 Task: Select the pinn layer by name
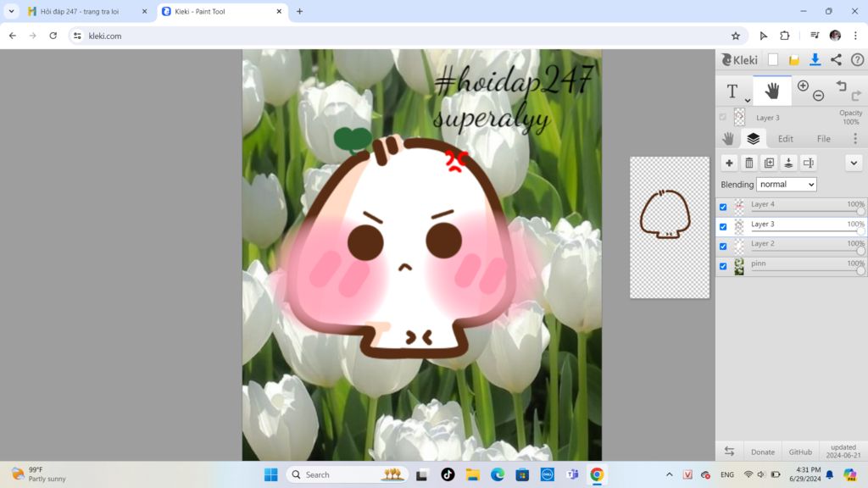tap(759, 263)
